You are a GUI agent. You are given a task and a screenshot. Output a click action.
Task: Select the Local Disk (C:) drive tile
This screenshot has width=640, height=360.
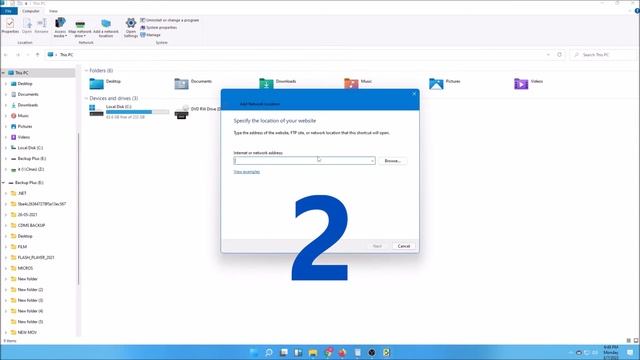pos(129,111)
